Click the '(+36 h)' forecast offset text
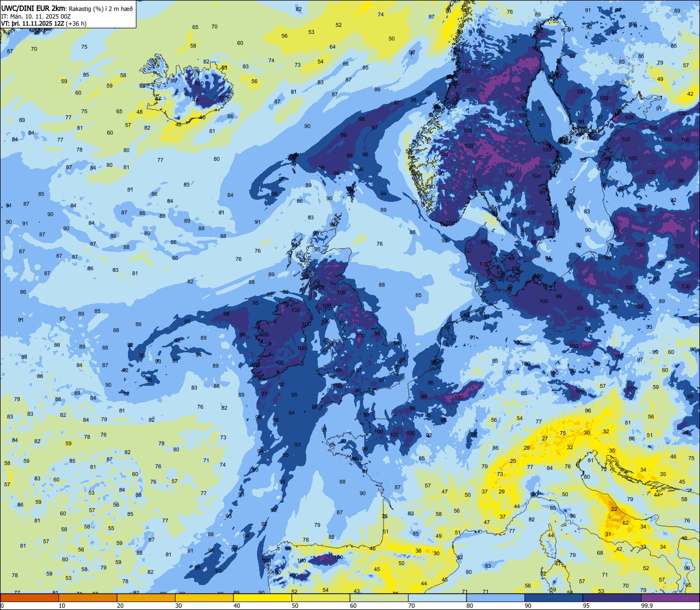700x610 pixels. [x=77, y=24]
